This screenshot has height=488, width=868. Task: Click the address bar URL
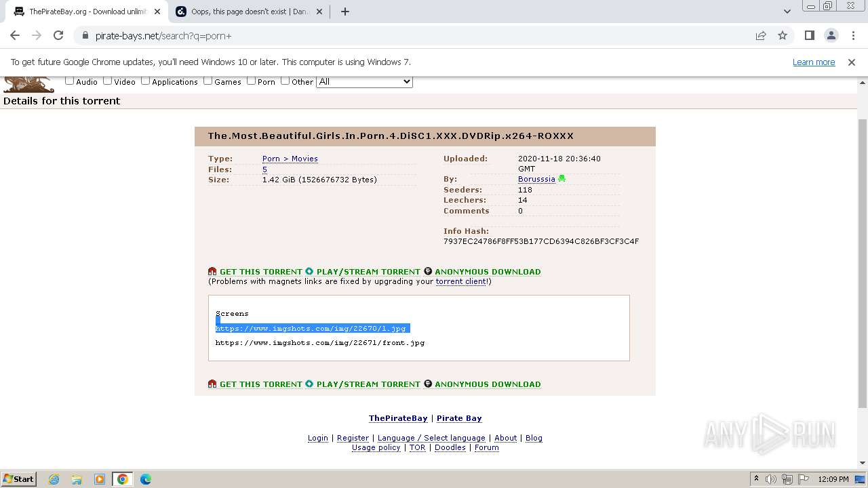(163, 36)
